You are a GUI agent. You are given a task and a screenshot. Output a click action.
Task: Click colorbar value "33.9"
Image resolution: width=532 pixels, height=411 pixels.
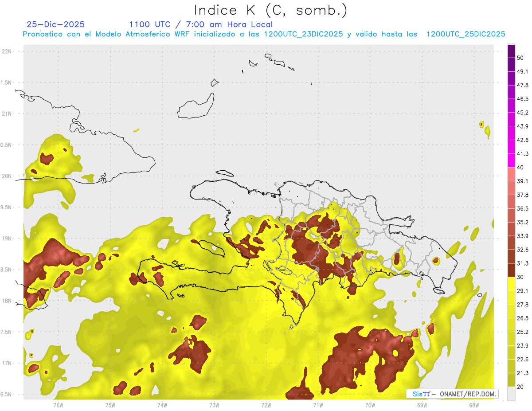click(x=522, y=236)
